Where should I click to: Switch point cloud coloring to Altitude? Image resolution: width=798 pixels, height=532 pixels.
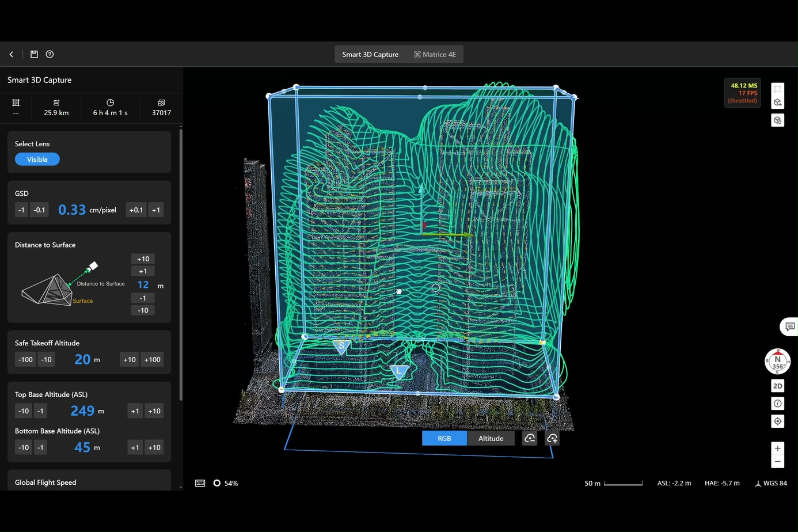[491, 439]
